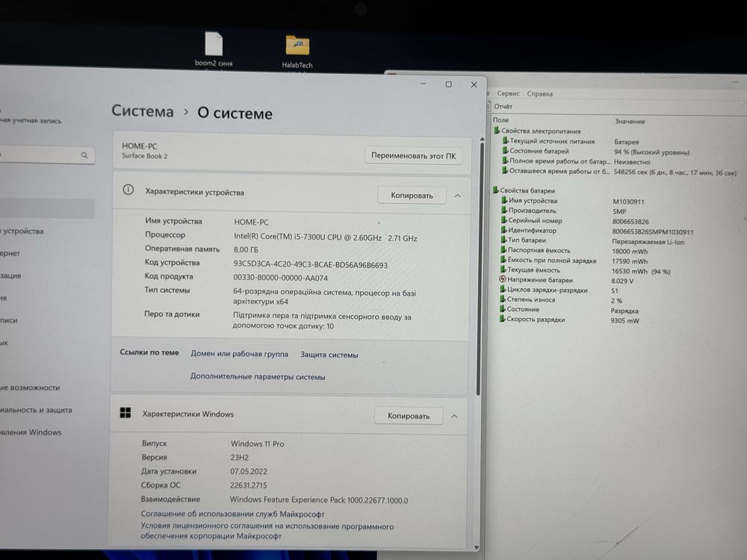
Task: Select 'ые возможности' sidebar item
Action: [x=30, y=388]
